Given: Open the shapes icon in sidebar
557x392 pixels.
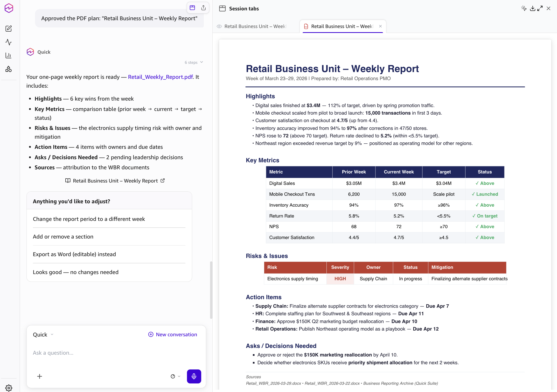Looking at the screenshot, I should click(9, 69).
